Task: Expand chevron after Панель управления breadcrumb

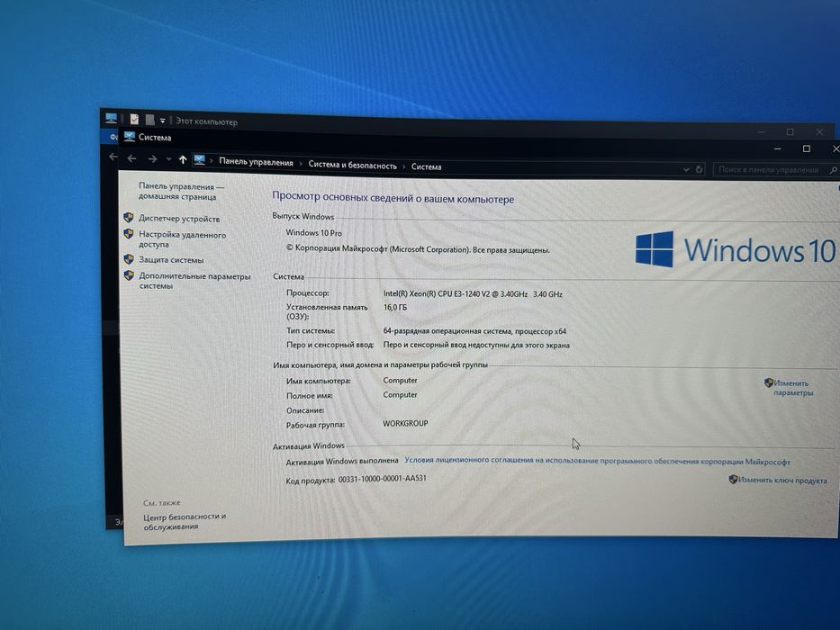Action: click(301, 164)
